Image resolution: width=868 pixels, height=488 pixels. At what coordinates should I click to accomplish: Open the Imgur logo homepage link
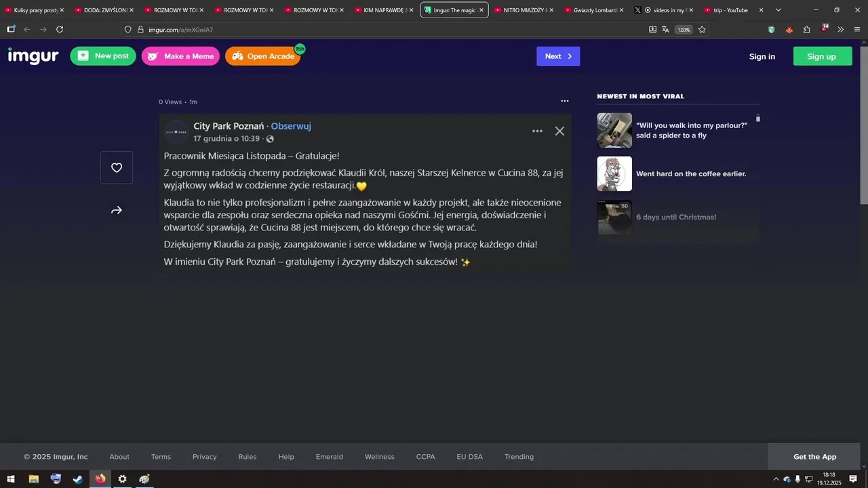coord(33,56)
